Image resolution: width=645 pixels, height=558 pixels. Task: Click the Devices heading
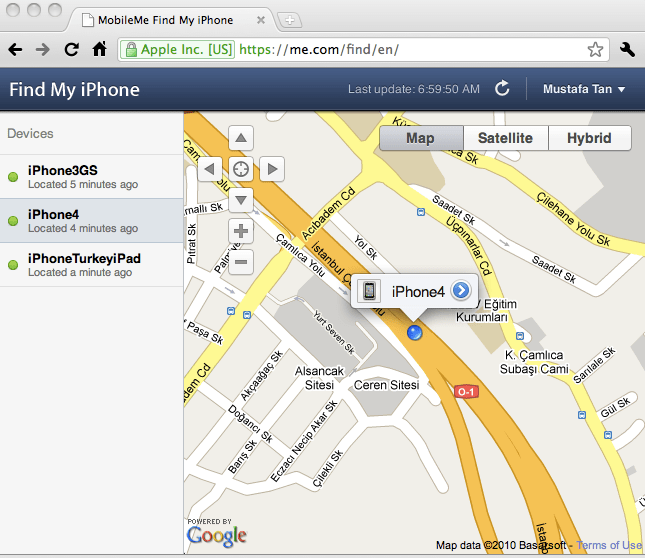[30, 134]
